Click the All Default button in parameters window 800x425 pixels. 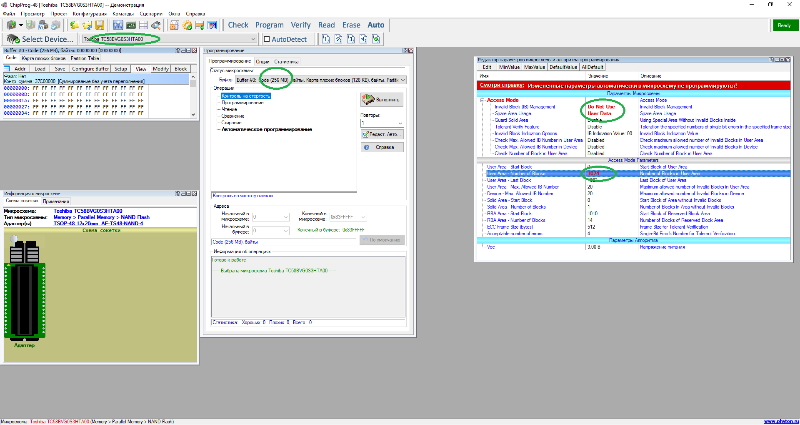click(593, 67)
